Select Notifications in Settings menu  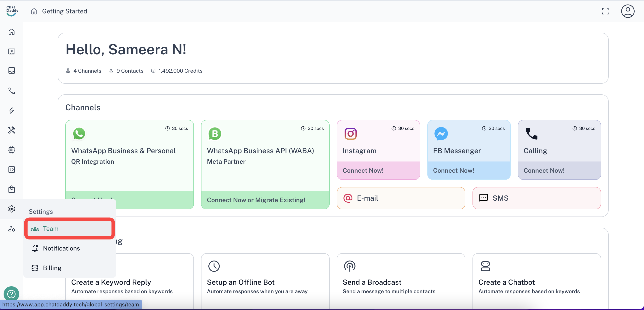pyautogui.click(x=61, y=248)
